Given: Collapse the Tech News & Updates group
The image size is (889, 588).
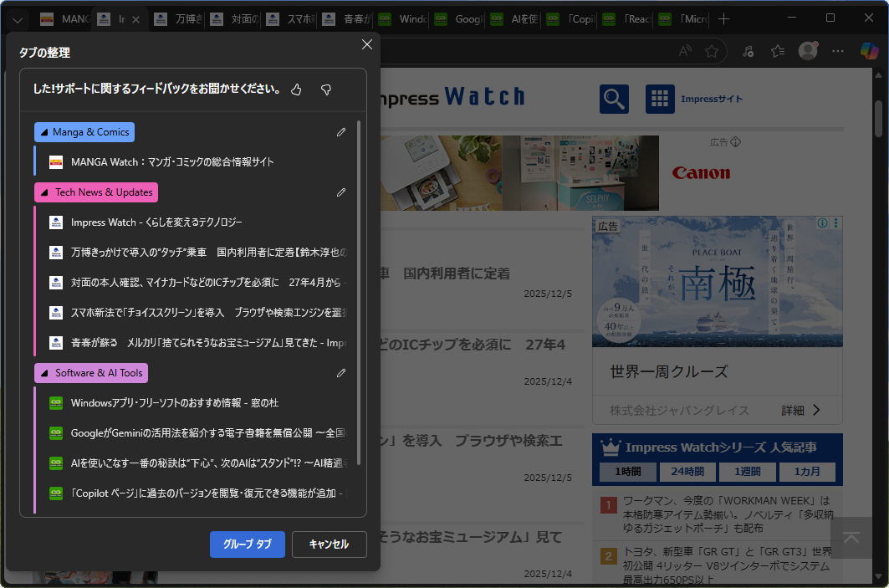Looking at the screenshot, I should [x=44, y=192].
